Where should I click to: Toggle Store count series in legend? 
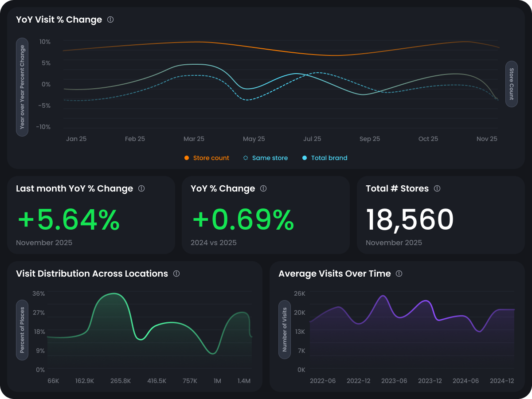[x=211, y=158]
